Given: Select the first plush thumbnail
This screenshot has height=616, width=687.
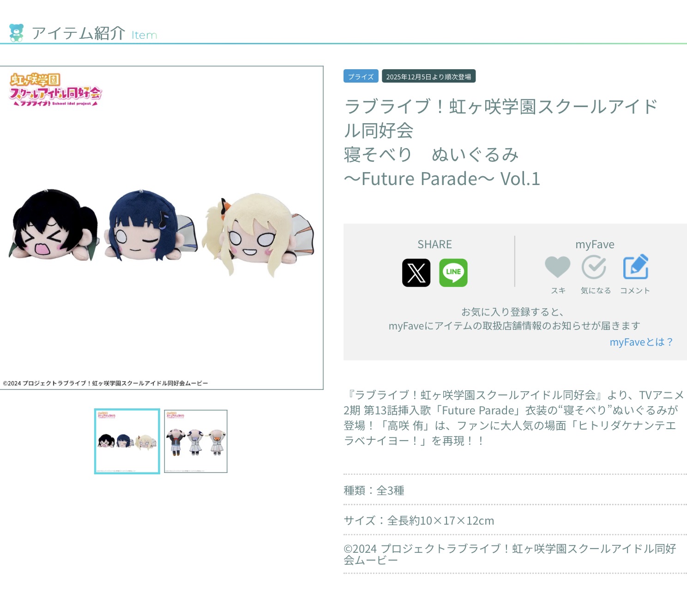Looking at the screenshot, I should point(127,441).
